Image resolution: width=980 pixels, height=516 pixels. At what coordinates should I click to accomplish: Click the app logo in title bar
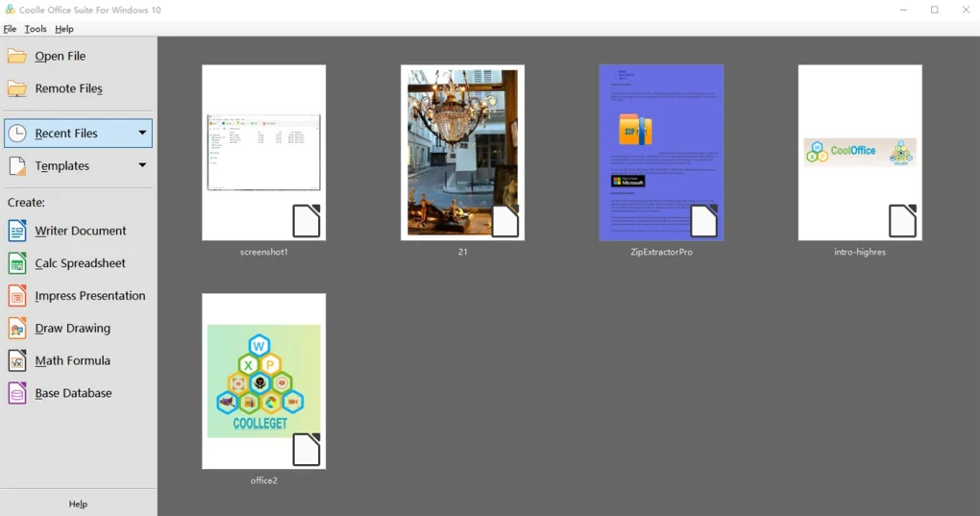(x=10, y=10)
